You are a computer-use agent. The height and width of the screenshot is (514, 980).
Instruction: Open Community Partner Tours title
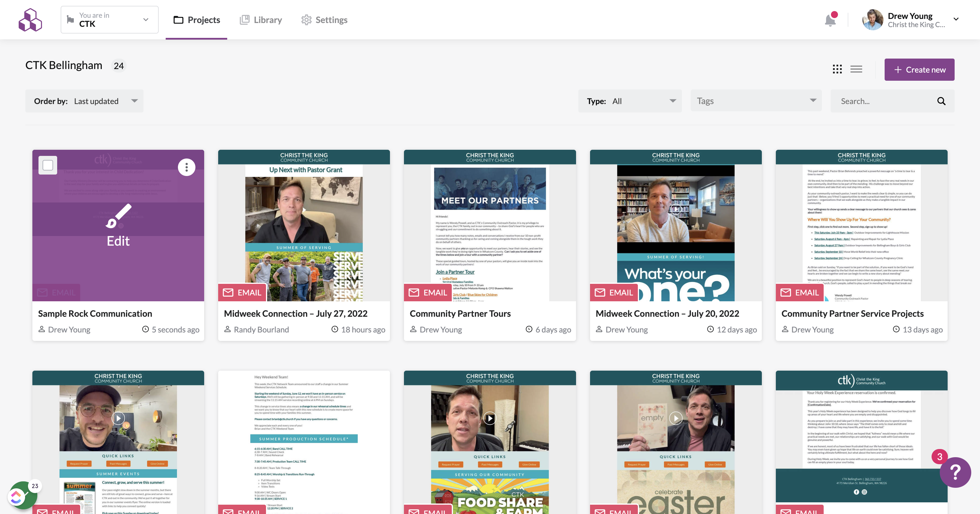460,314
